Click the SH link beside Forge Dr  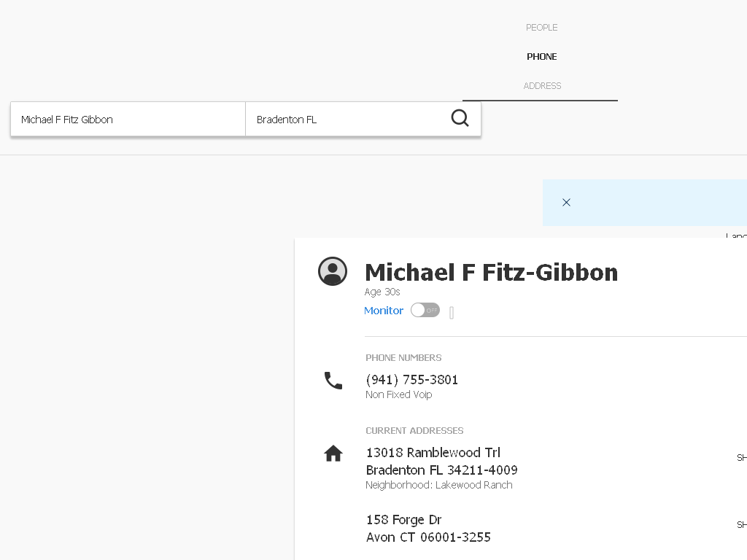point(742,525)
